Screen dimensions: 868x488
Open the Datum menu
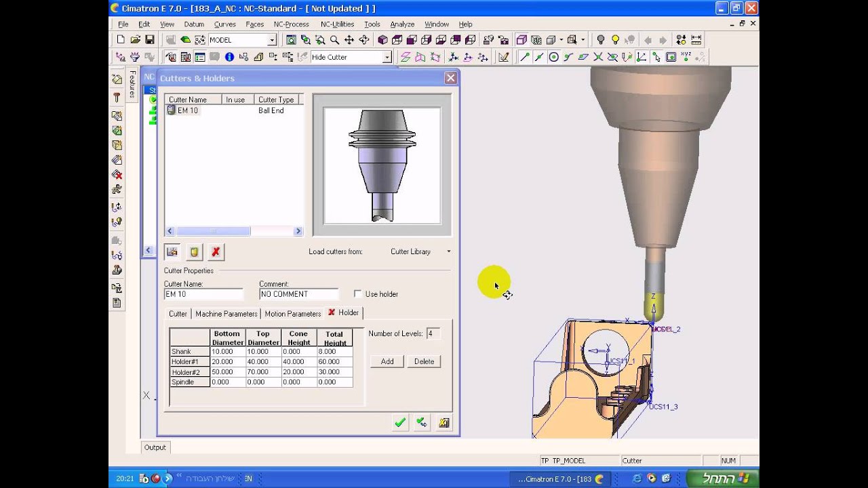coord(194,24)
